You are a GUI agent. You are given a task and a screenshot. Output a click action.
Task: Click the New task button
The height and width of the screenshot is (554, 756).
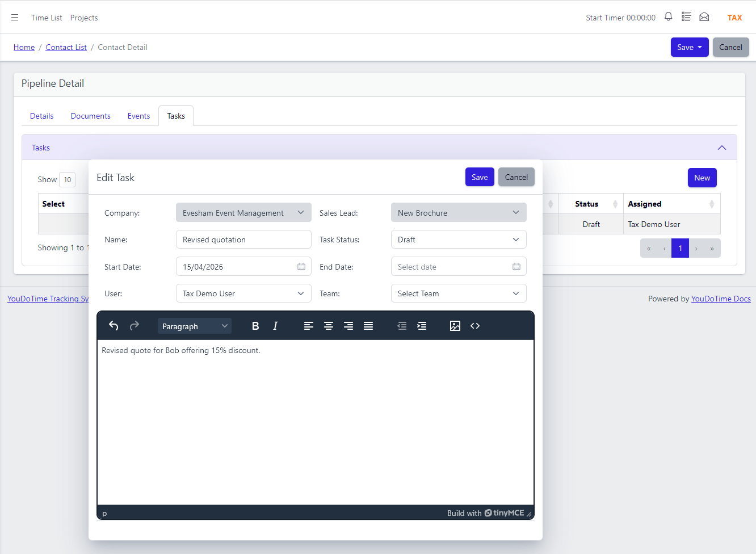click(x=702, y=178)
